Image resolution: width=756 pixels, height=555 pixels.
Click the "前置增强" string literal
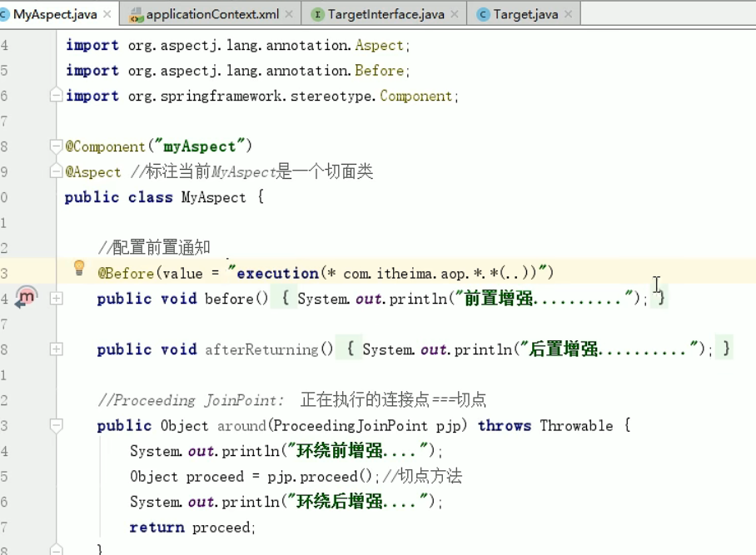coord(545,298)
